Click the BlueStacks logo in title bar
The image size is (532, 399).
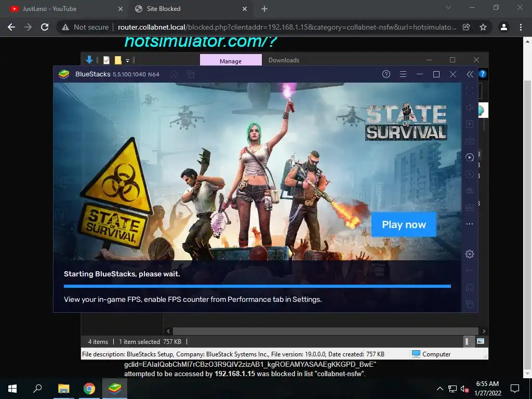coord(64,74)
